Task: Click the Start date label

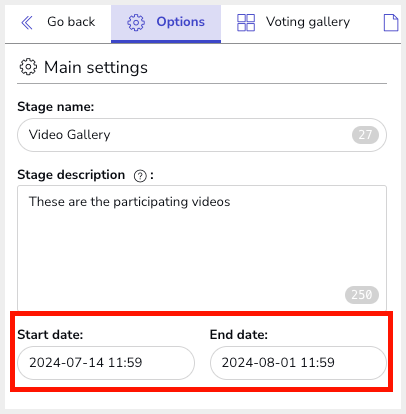Action: pyautogui.click(x=50, y=334)
